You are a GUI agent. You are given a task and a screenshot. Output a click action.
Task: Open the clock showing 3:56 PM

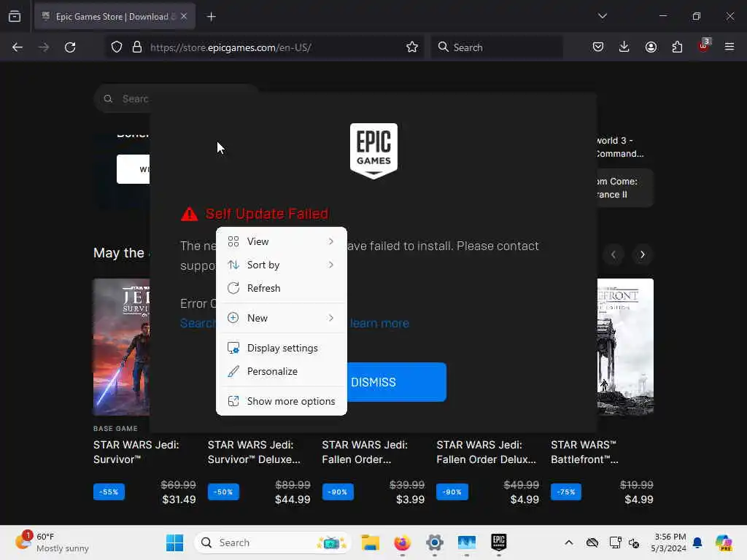[669, 542]
